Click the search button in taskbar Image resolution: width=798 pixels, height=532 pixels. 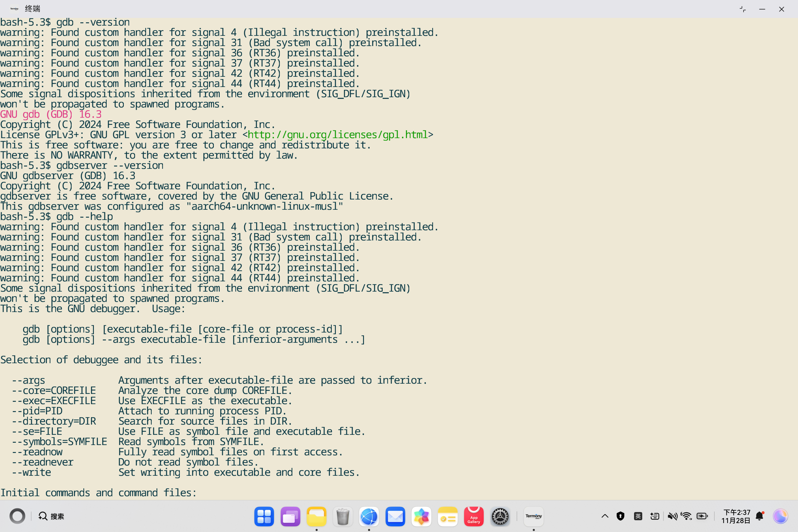[x=51, y=516]
